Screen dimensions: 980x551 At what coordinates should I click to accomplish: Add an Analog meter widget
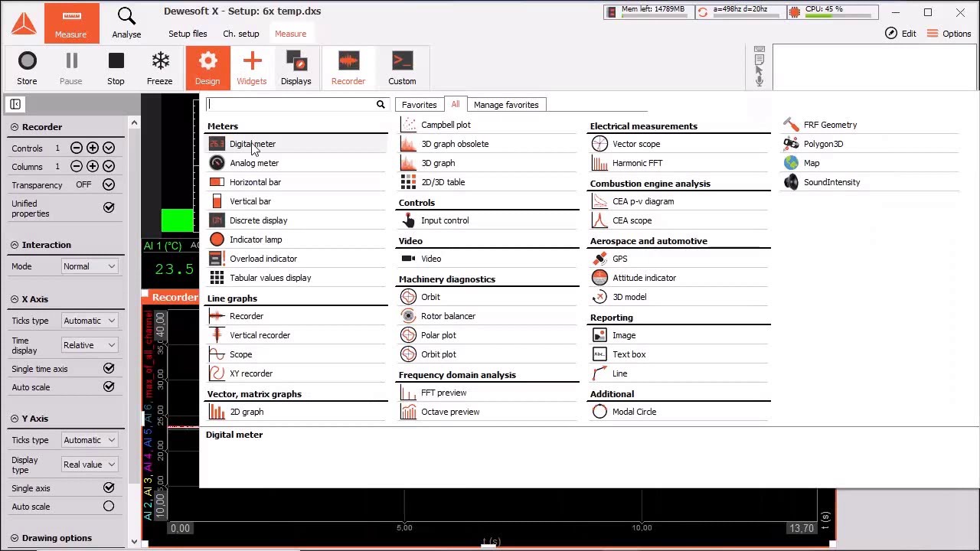pyautogui.click(x=296, y=163)
